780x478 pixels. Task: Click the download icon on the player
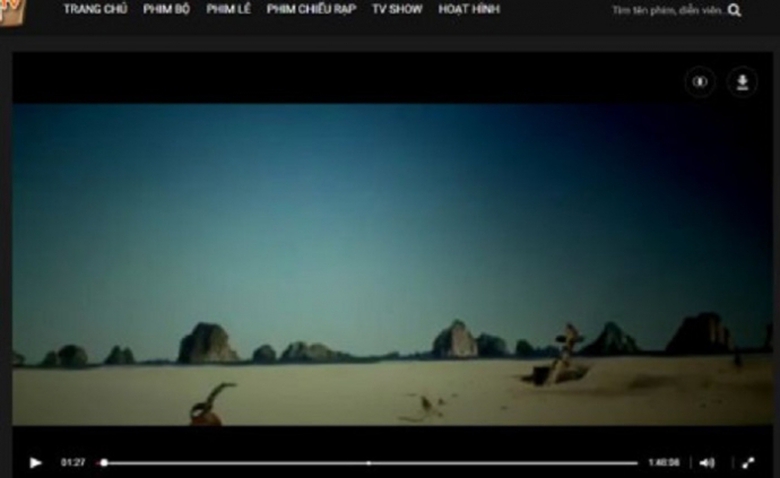point(742,82)
